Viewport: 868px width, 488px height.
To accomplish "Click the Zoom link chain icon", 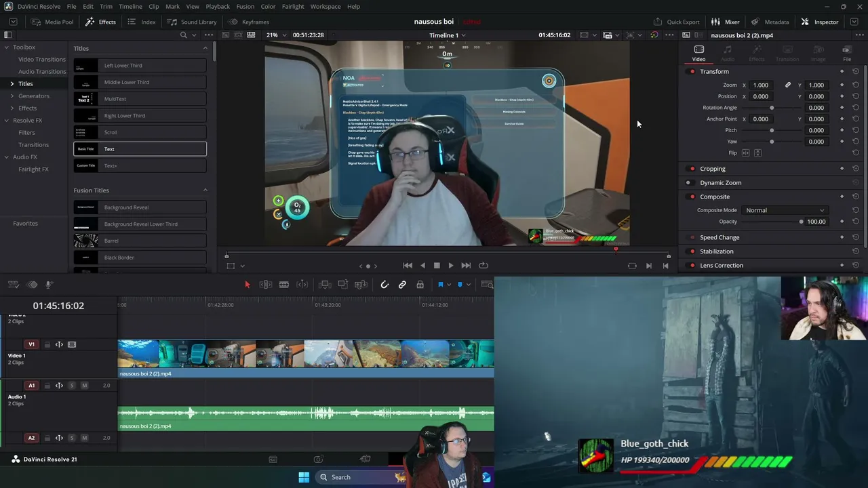I will 788,85.
